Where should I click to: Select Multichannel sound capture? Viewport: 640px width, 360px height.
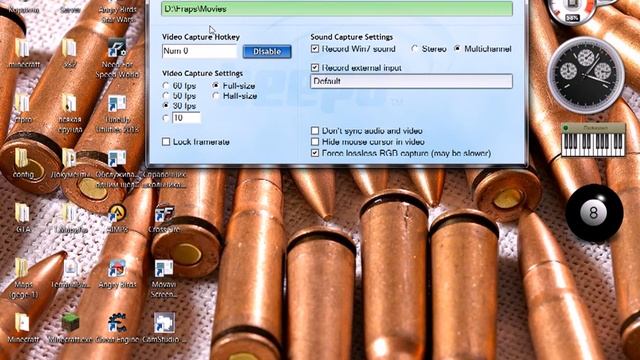tap(457, 49)
